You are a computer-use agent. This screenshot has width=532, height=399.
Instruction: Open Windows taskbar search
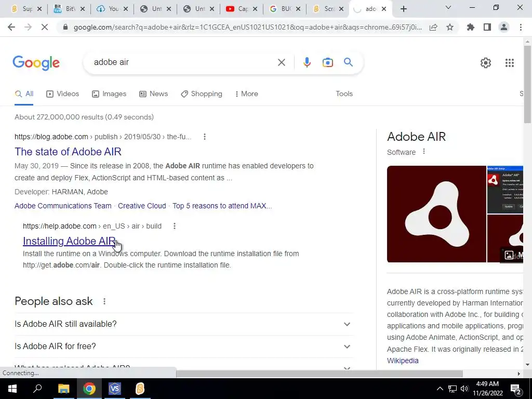[x=37, y=389]
